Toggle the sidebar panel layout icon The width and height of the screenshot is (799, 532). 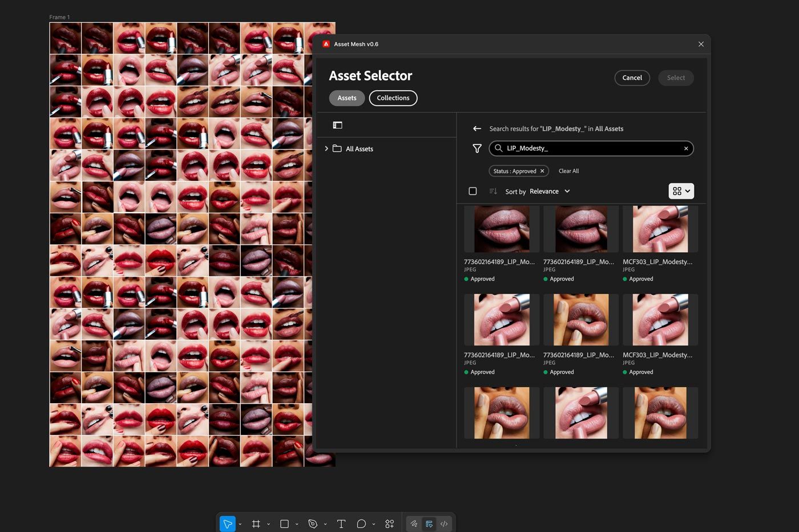click(x=338, y=125)
